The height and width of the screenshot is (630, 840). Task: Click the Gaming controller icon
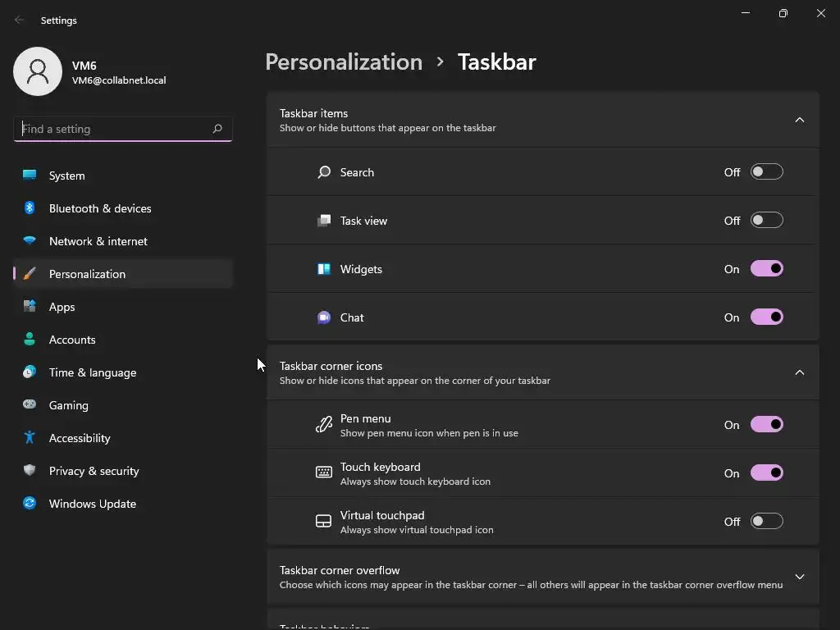[30, 405]
